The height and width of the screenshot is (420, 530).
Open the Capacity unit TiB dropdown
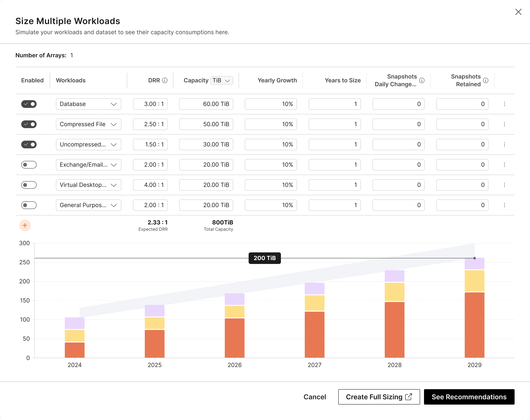(221, 80)
